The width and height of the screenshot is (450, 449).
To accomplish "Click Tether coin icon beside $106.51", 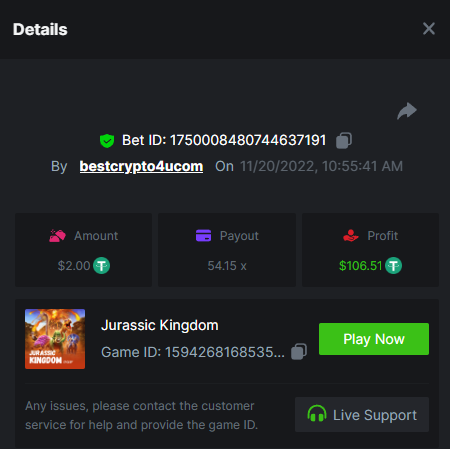I will [x=393, y=266].
